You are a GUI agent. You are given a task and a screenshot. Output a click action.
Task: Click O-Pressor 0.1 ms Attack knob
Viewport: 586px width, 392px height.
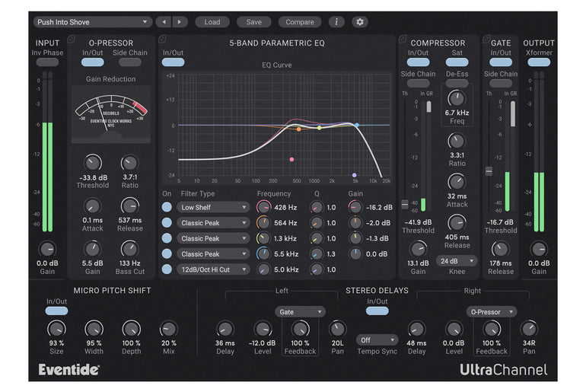point(92,206)
